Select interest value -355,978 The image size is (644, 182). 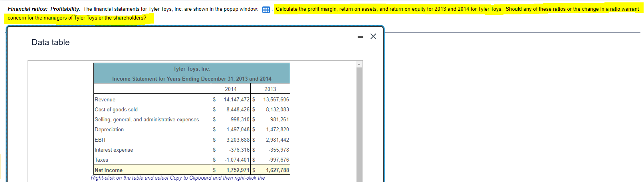279,150
